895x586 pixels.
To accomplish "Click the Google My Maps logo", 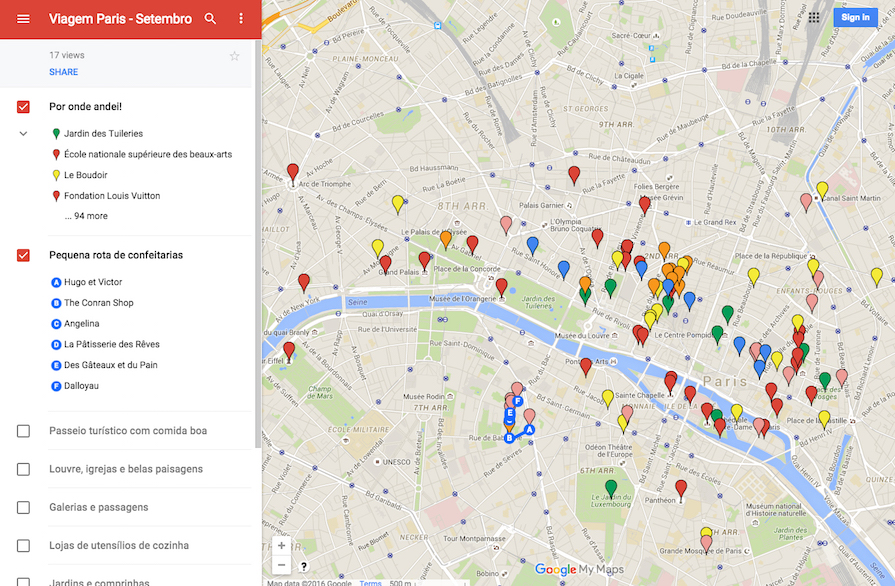I will click(x=579, y=569).
